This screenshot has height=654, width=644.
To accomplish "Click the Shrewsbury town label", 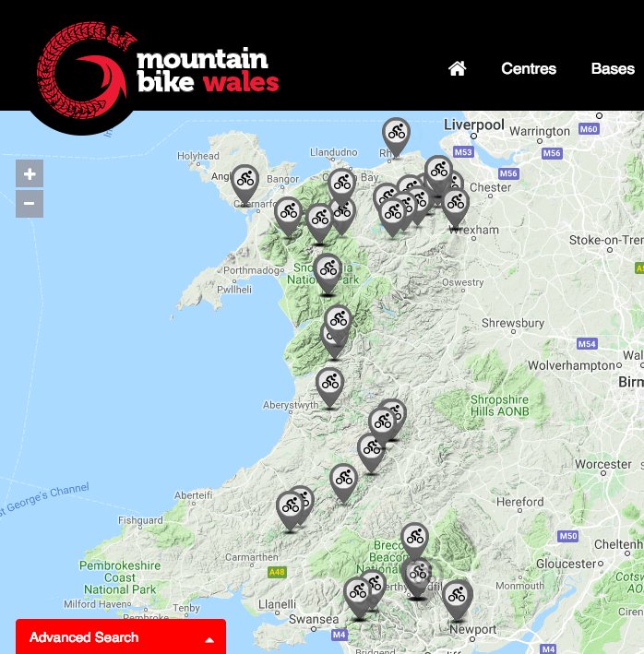I will click(513, 323).
